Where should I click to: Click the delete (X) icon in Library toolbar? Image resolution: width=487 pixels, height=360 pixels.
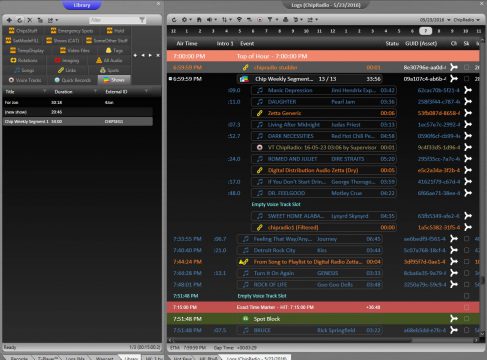29,20
